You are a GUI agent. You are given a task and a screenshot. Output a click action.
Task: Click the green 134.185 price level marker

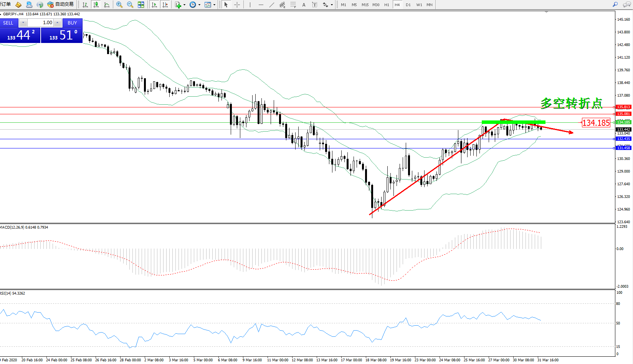click(x=623, y=122)
